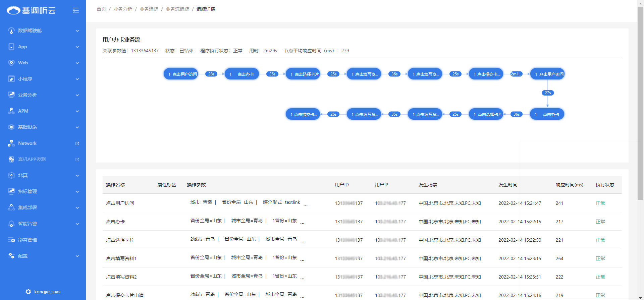Screen dimensions: 644x300
Task: Click the App phone icon in sidebar
Action: click(11, 47)
